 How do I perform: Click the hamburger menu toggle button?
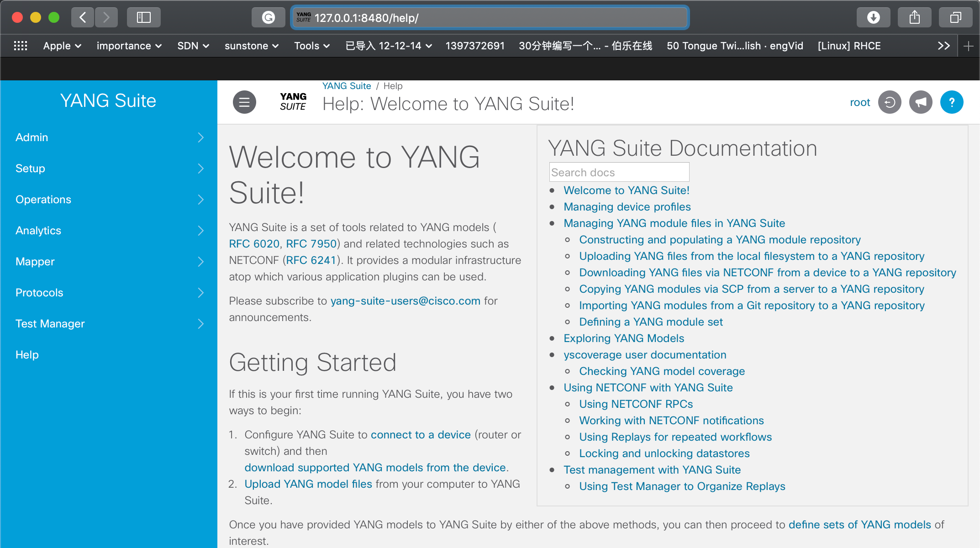pyautogui.click(x=244, y=102)
